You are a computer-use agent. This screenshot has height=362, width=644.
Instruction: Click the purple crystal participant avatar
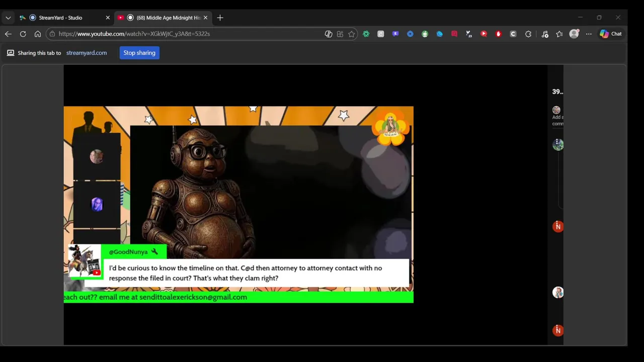(x=97, y=204)
